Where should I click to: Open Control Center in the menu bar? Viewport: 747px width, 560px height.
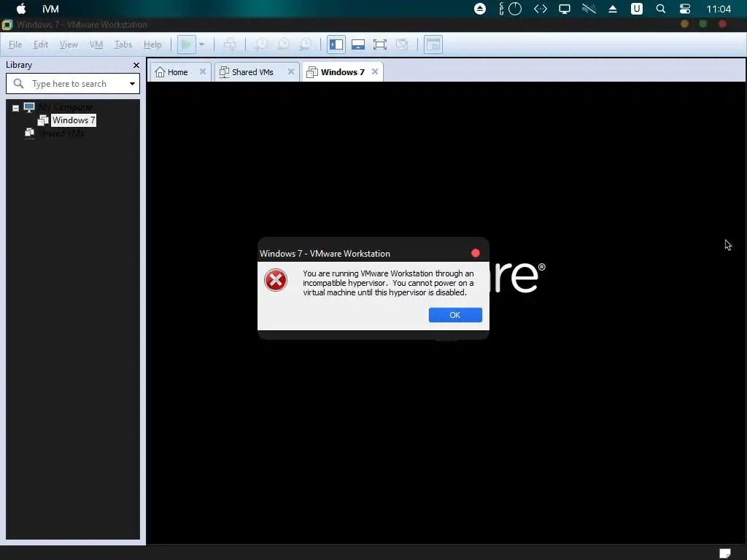click(x=684, y=9)
